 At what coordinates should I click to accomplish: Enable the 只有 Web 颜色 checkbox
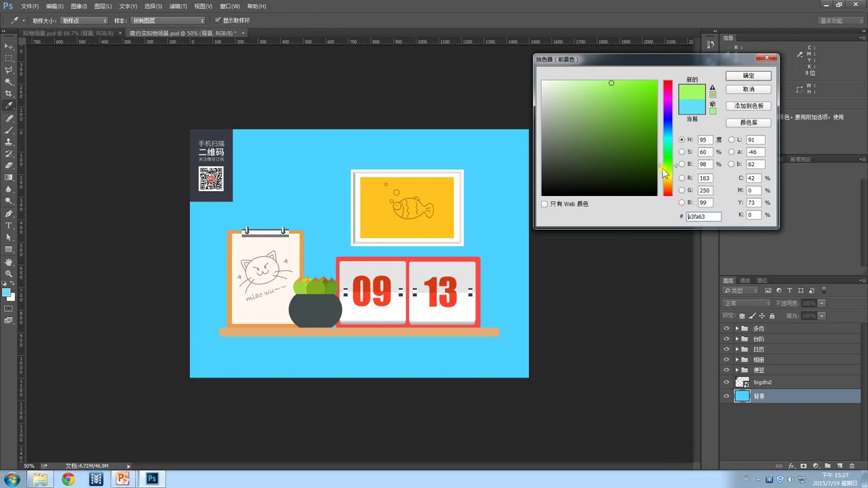point(545,204)
